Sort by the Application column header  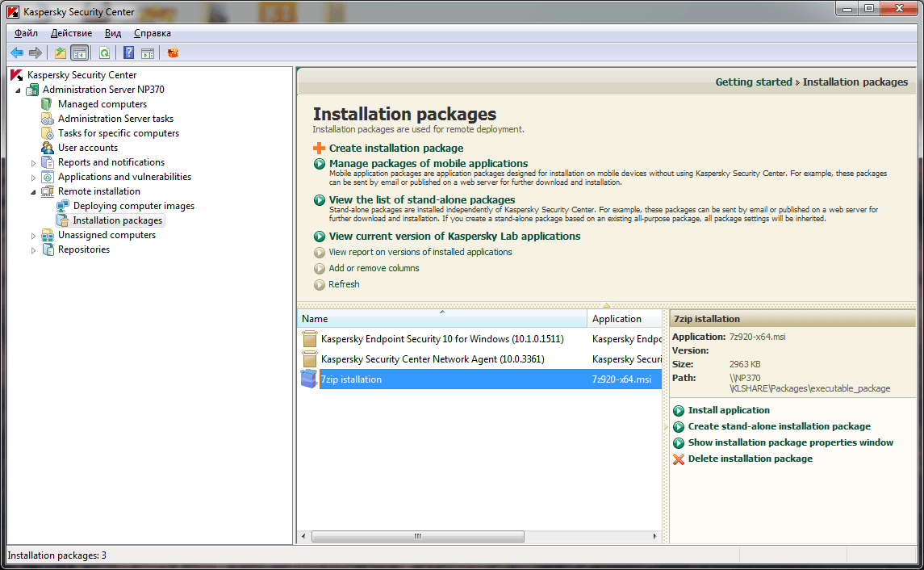tap(625, 318)
